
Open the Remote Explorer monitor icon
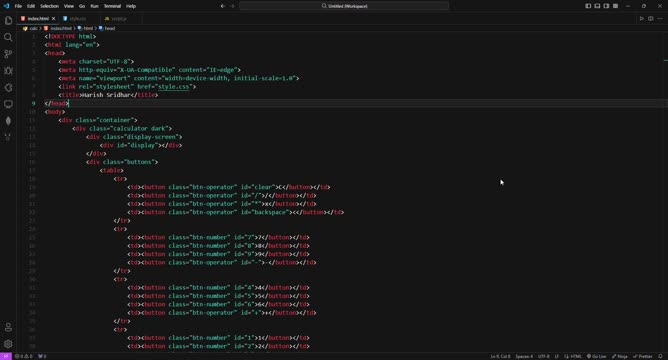8,104
